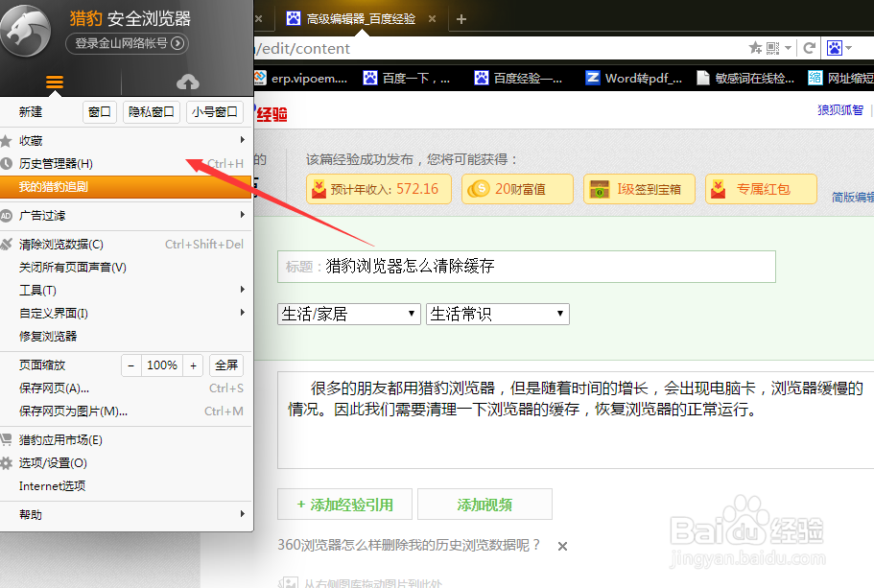This screenshot has width=874, height=588.
Task: Select 关闭所有页面声音(V)
Action: tap(126, 267)
